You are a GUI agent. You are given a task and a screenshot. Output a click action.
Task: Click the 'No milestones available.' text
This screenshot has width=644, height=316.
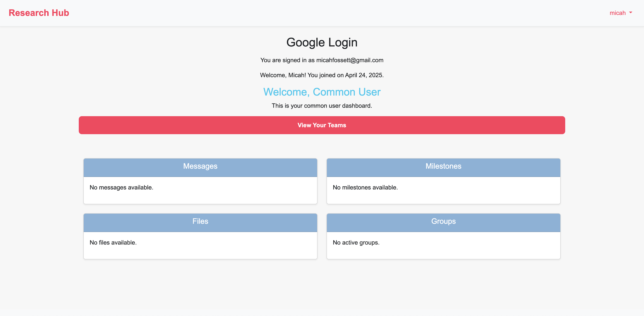[x=365, y=188]
